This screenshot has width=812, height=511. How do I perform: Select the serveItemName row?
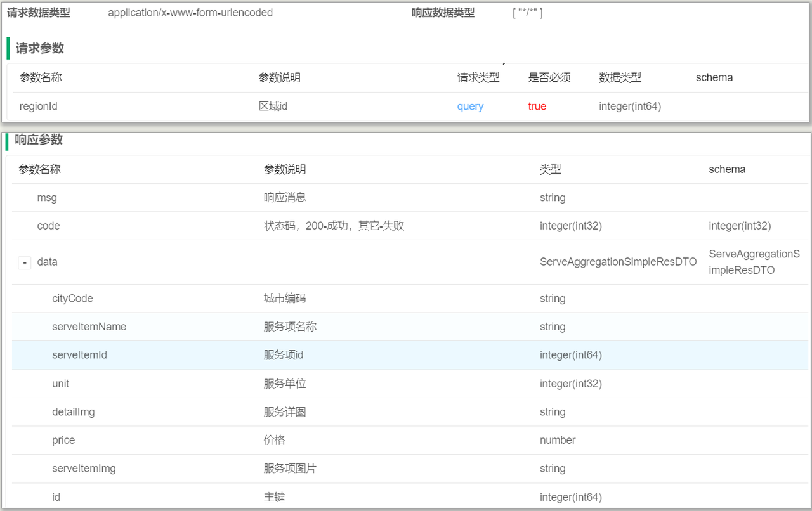click(x=89, y=327)
